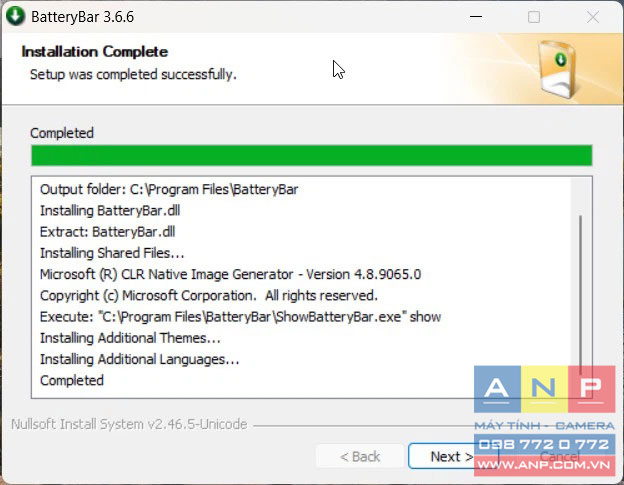The width and height of the screenshot is (624, 485).
Task: Select the Microsoft Corporation copyright line
Action: (x=209, y=296)
